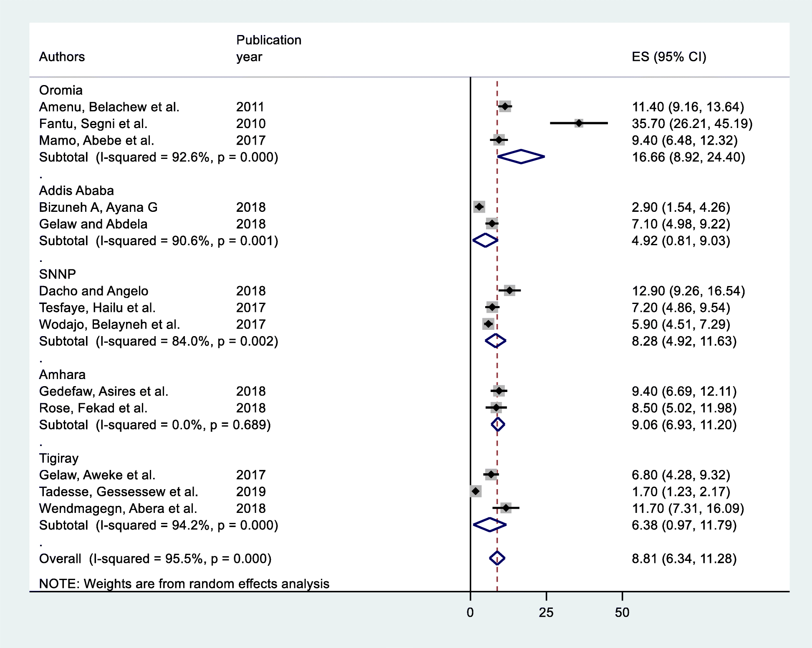812x648 pixels.
Task: Select the row 'Rose, Fekad et al.'
Action: coord(388,408)
